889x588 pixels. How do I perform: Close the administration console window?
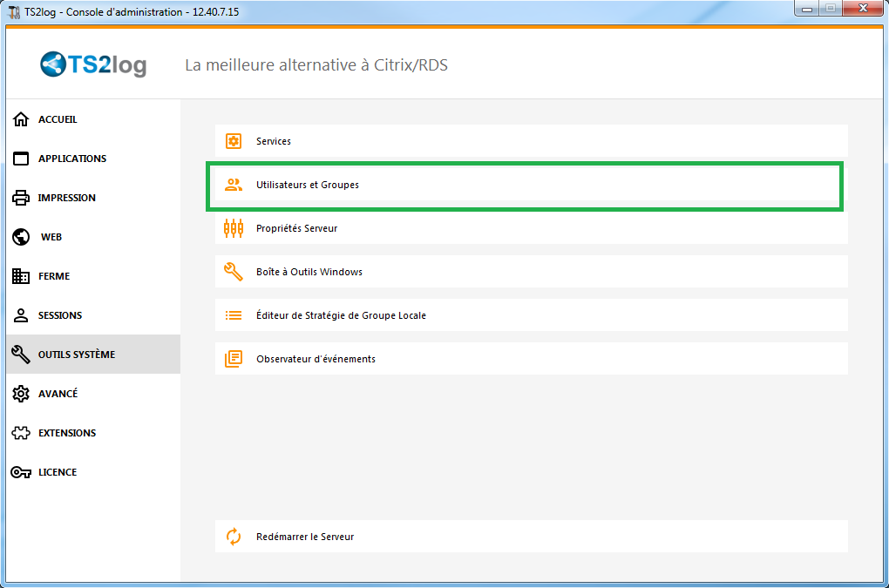click(x=864, y=9)
